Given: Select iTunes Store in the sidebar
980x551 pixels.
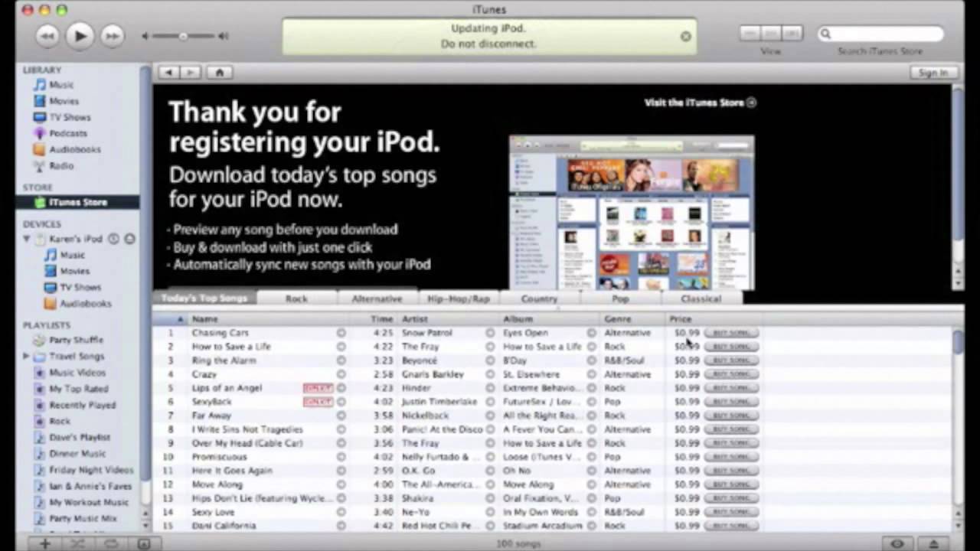Looking at the screenshot, I should coord(77,202).
